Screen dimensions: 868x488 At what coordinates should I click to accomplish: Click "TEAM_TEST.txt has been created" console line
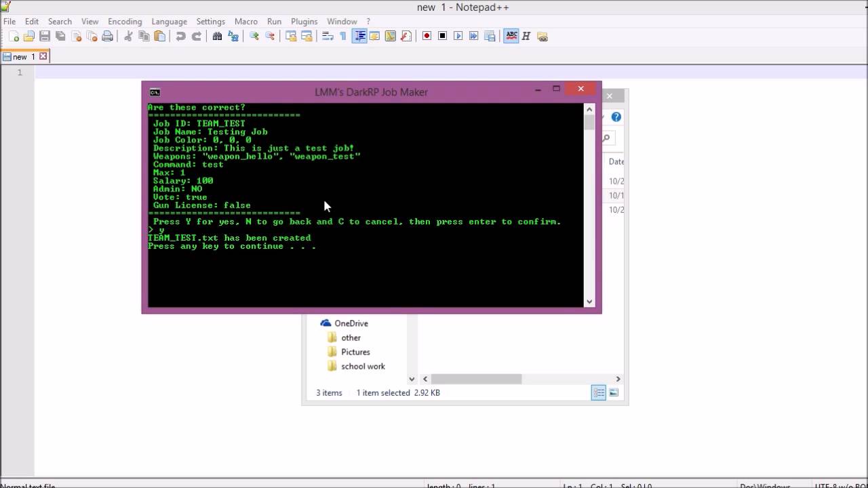coord(229,238)
